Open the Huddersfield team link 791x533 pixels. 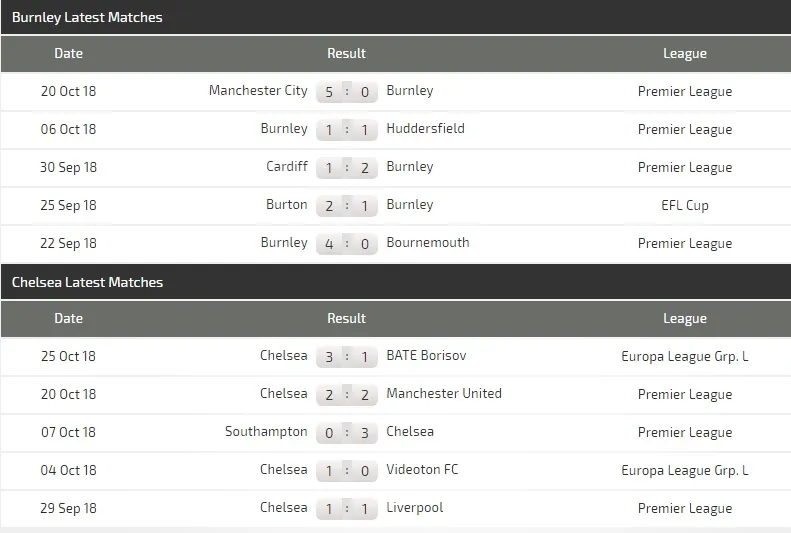tap(425, 129)
